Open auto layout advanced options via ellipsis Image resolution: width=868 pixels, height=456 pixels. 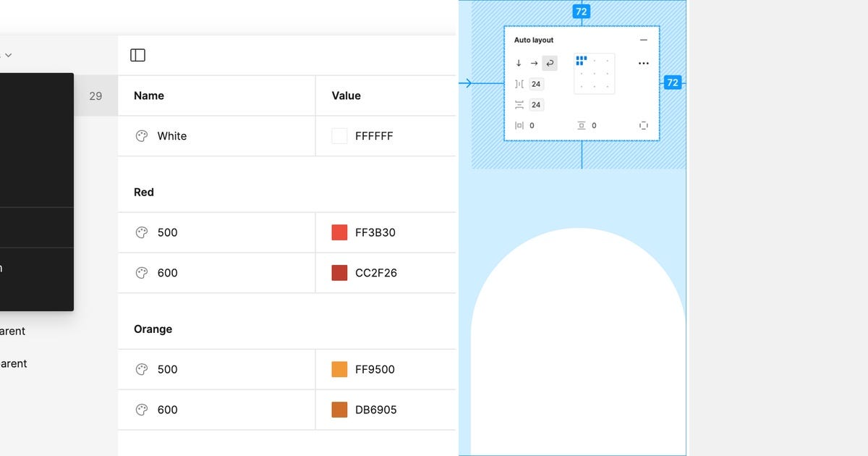[x=644, y=63]
